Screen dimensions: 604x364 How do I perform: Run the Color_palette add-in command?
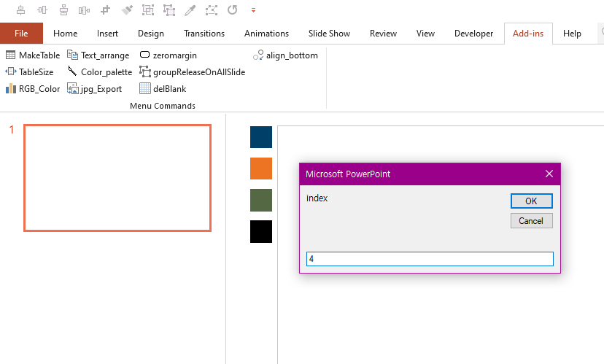pyautogui.click(x=100, y=72)
